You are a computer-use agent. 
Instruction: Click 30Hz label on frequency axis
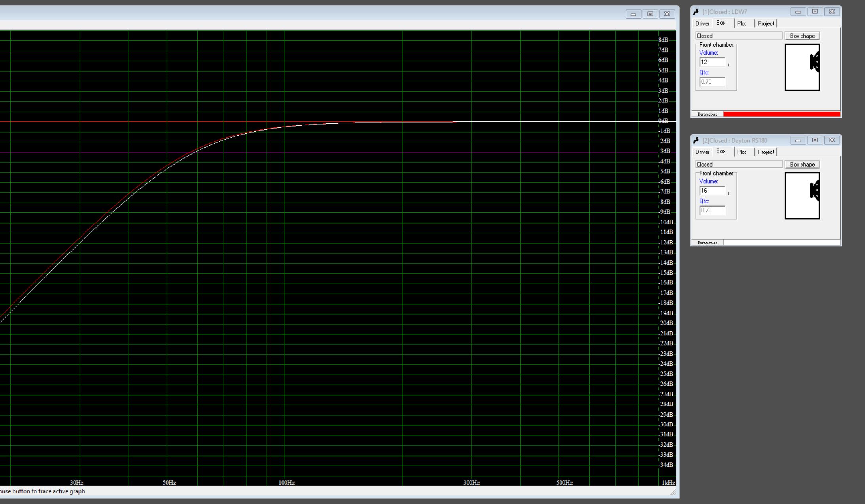pyautogui.click(x=77, y=483)
